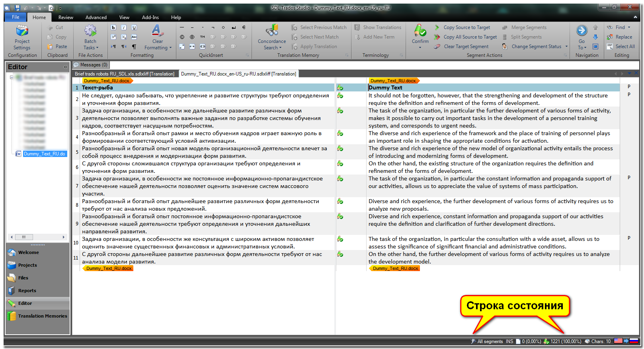Expand the Change Segment Status dropdown
The image size is (644, 349).
coord(566,47)
